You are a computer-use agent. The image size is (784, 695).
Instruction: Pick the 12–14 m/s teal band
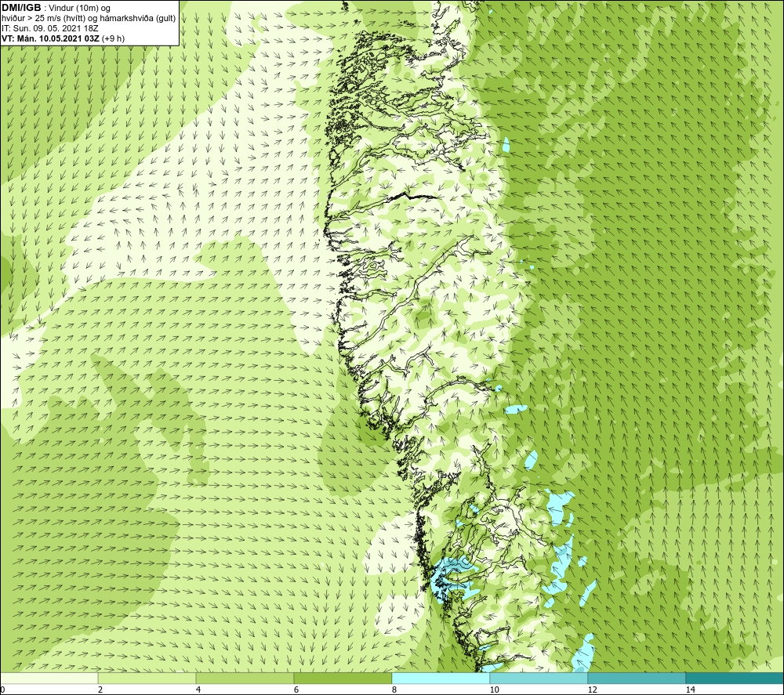pyautogui.click(x=637, y=678)
